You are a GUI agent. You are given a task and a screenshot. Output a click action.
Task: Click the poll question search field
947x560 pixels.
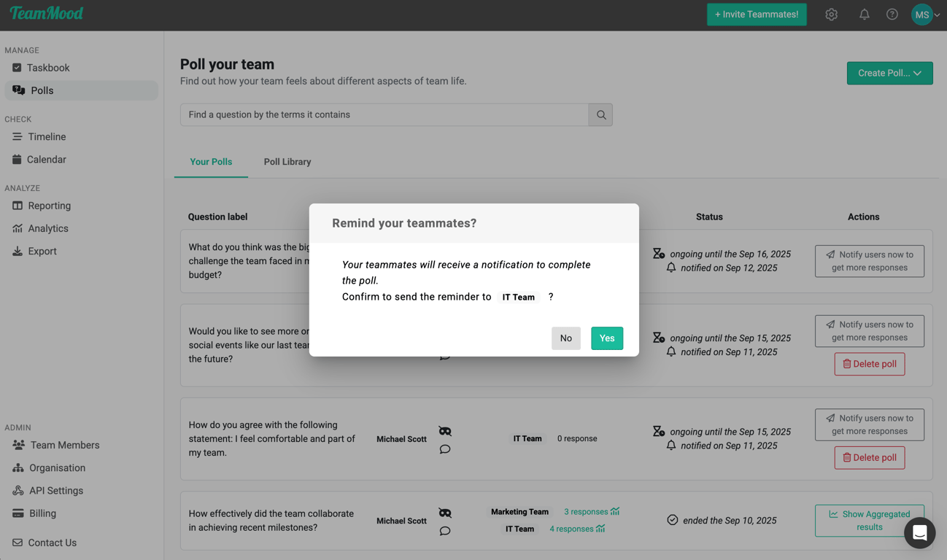point(384,114)
